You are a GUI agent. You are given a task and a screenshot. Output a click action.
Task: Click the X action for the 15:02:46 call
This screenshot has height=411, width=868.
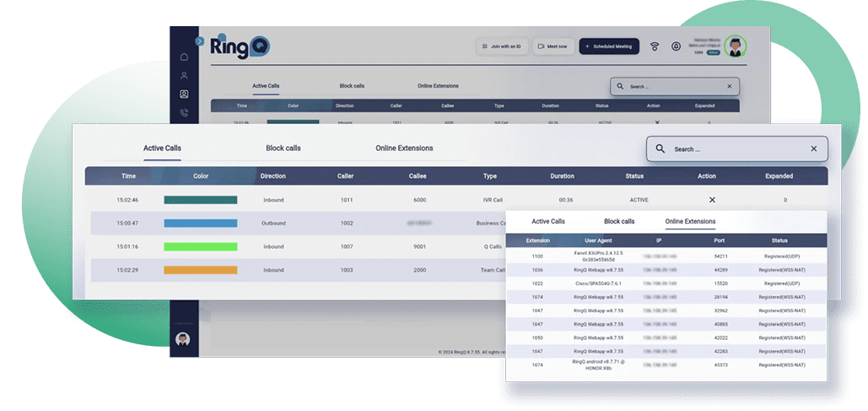pyautogui.click(x=712, y=200)
